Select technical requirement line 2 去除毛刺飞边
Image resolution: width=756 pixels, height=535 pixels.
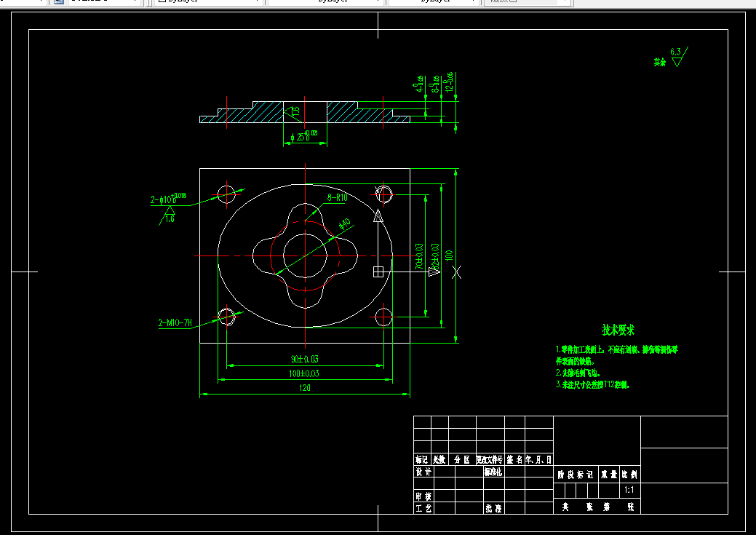pos(578,373)
